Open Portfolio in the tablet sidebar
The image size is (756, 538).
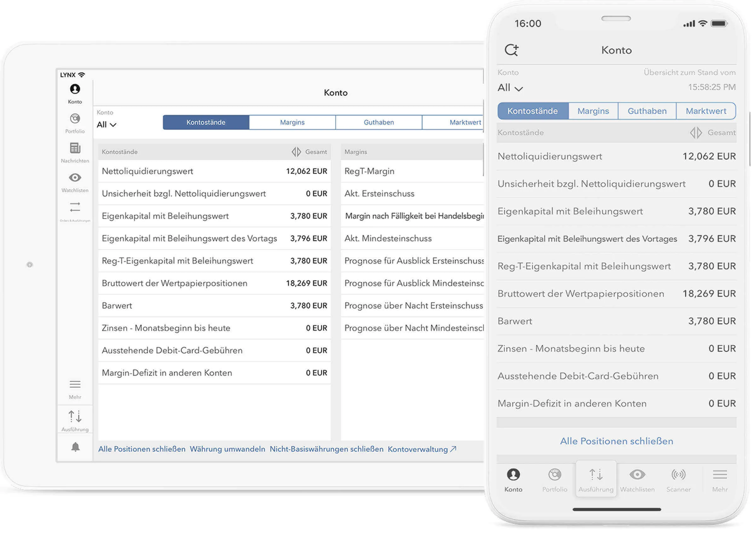pyautogui.click(x=75, y=123)
